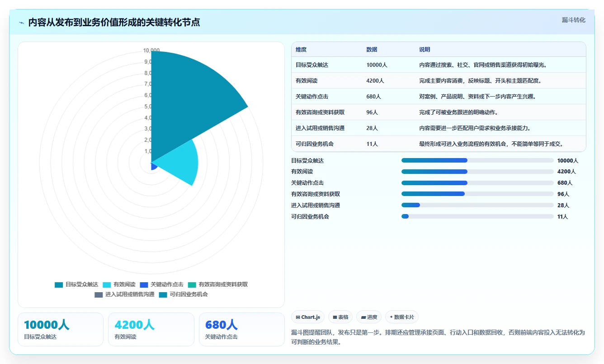Click the small blue 680 polar chart segment
Screen dimensions: 604x364
click(x=154, y=166)
